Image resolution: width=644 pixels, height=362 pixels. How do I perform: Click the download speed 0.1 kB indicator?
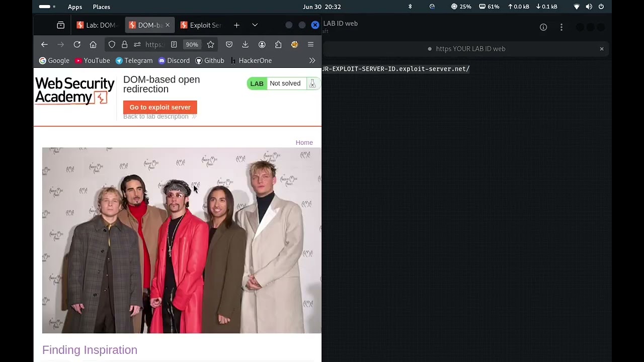tap(546, 7)
